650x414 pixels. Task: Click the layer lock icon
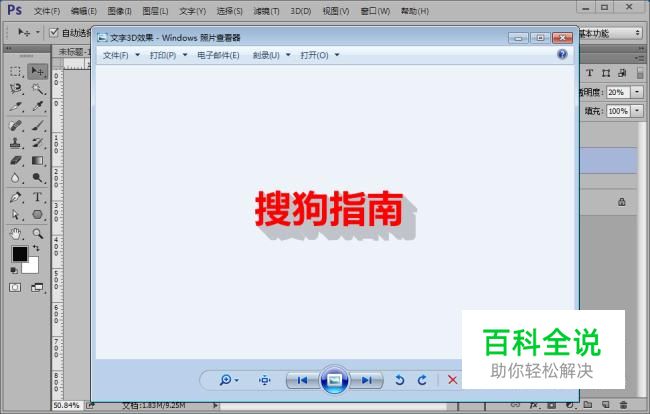pos(622,202)
